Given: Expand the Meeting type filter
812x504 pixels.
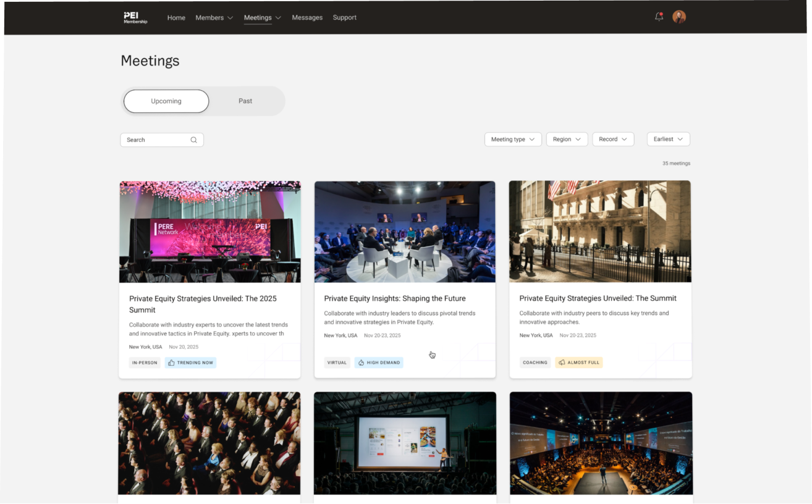Looking at the screenshot, I should click(x=513, y=140).
